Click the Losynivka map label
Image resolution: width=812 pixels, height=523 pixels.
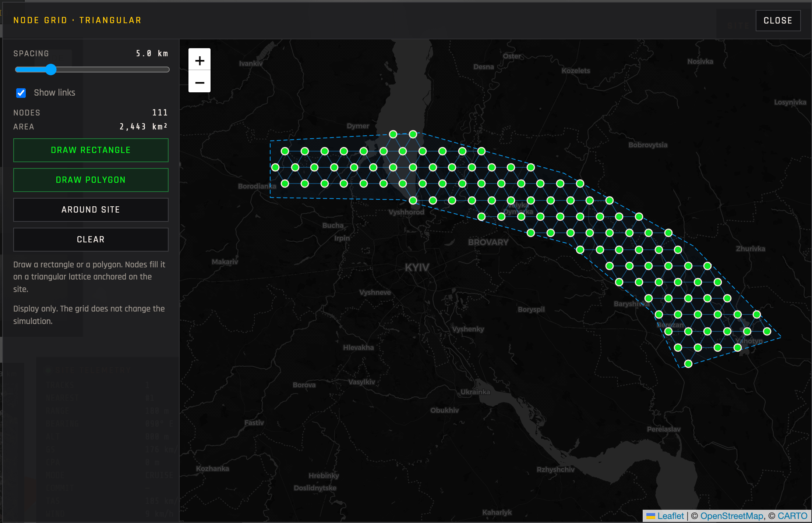pyautogui.click(x=790, y=102)
